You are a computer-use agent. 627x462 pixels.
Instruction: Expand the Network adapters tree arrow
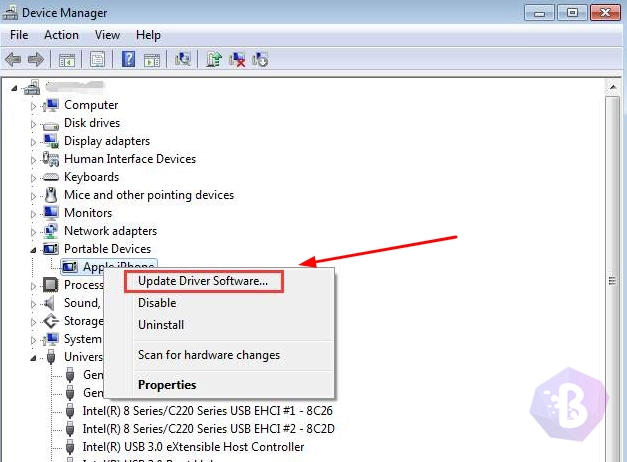[x=34, y=232]
